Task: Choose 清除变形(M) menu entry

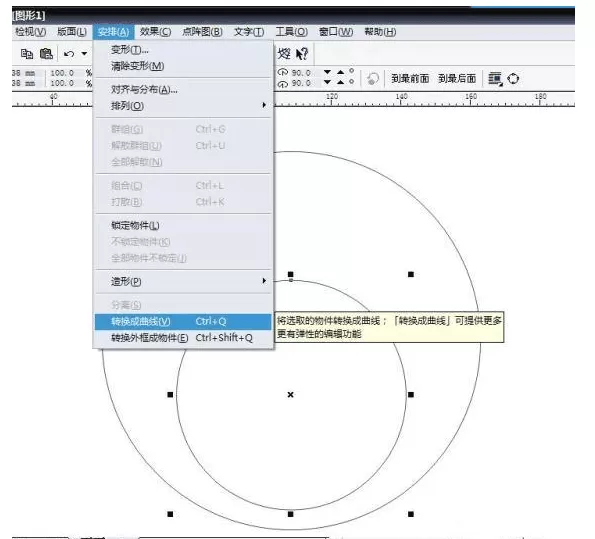Action: coord(183,66)
